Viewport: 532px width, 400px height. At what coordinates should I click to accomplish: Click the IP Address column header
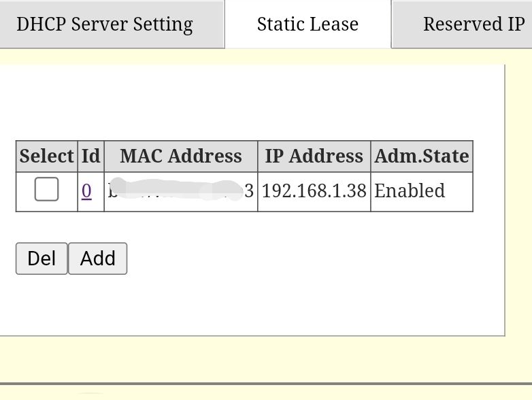[314, 156]
